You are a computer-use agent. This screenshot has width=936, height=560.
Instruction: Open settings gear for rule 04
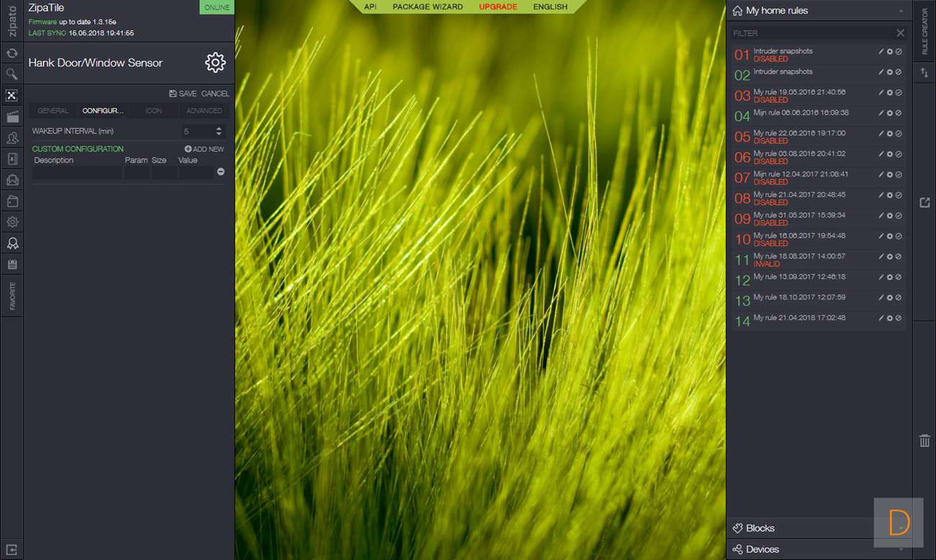890,113
